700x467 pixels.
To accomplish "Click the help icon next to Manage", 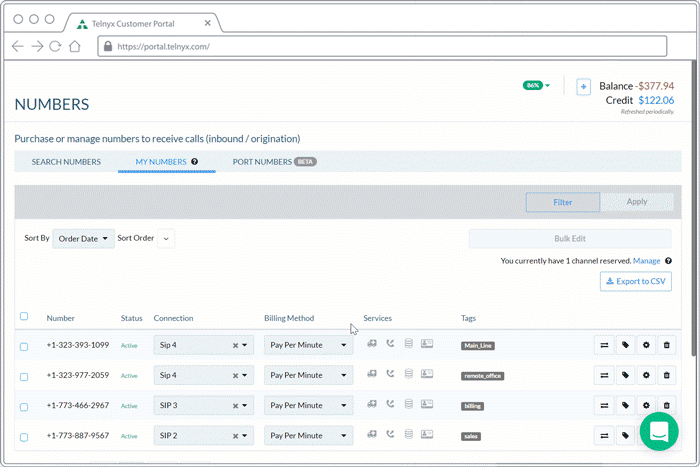I will [x=668, y=261].
